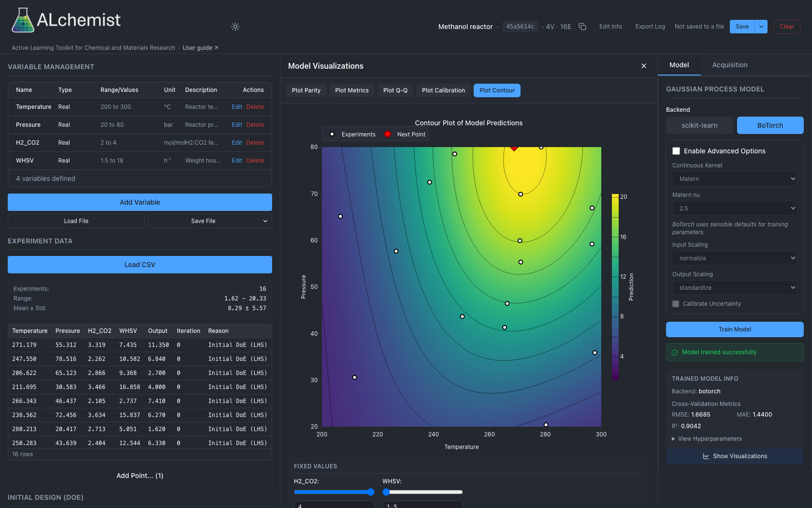Click the WHSV fixed value slider
Viewport: 812px width, 508px height.
click(x=422, y=492)
